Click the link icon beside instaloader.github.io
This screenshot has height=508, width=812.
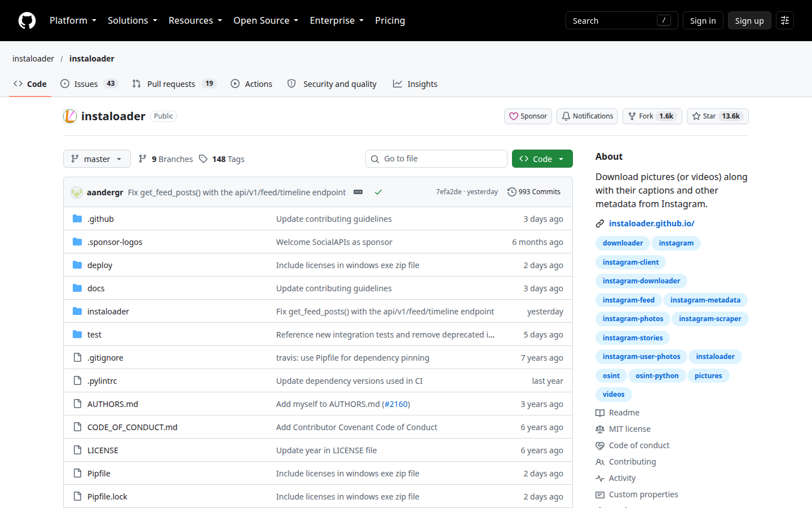coord(600,224)
